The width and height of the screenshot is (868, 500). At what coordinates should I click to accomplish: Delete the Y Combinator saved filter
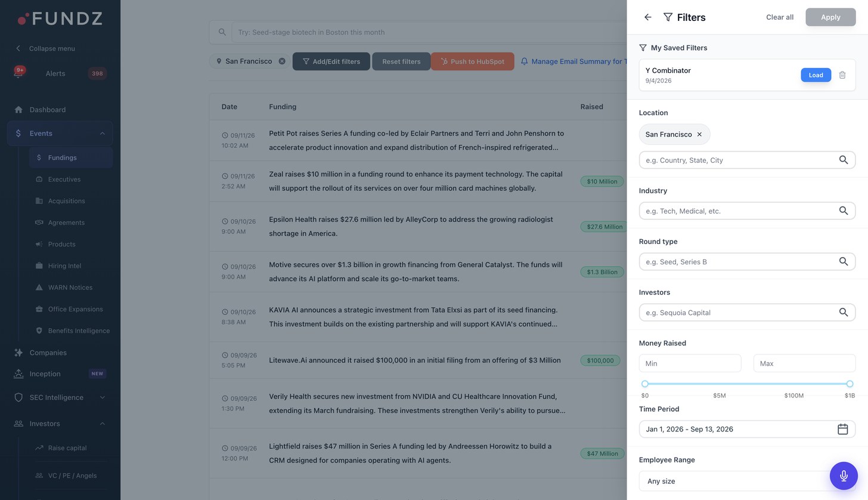(x=842, y=75)
